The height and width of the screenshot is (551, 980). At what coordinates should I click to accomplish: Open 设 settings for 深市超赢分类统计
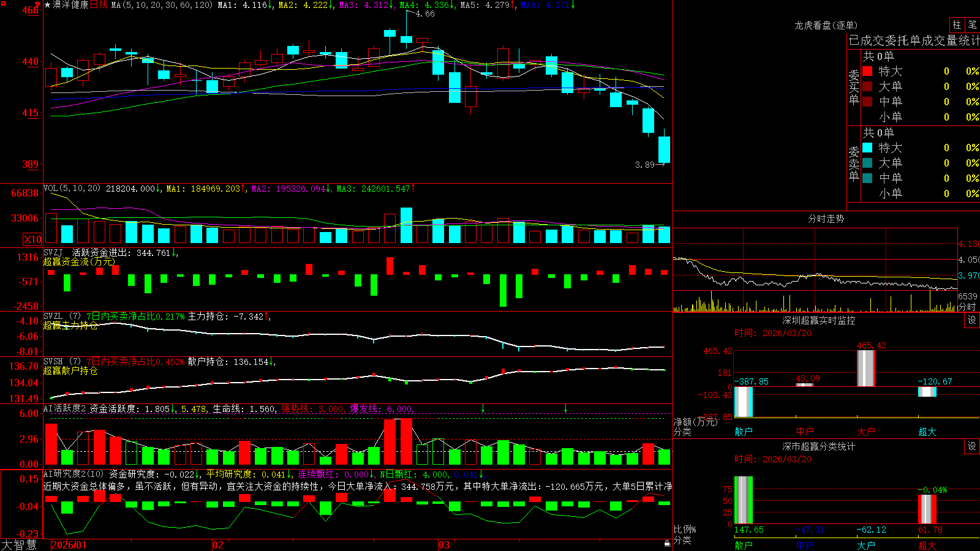point(972,446)
